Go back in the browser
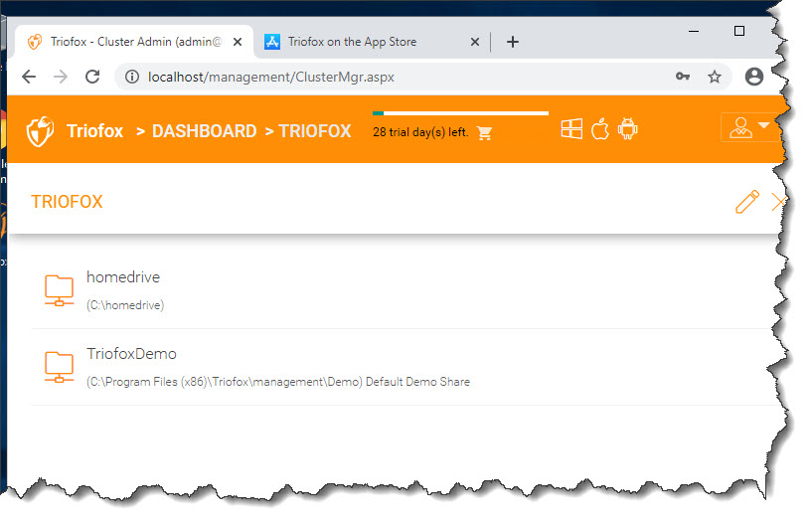Screen dimensions: 812x523 [x=29, y=77]
